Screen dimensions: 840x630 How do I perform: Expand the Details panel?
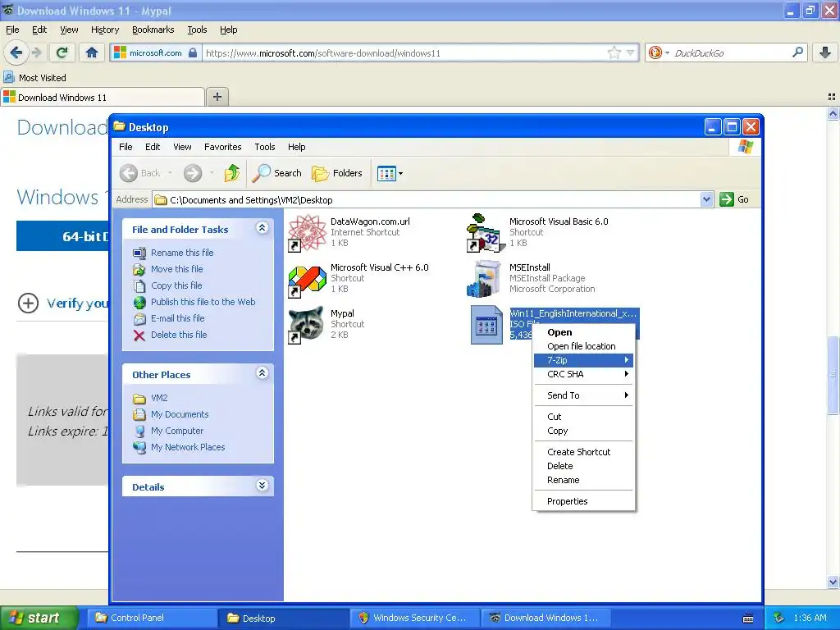[262, 486]
